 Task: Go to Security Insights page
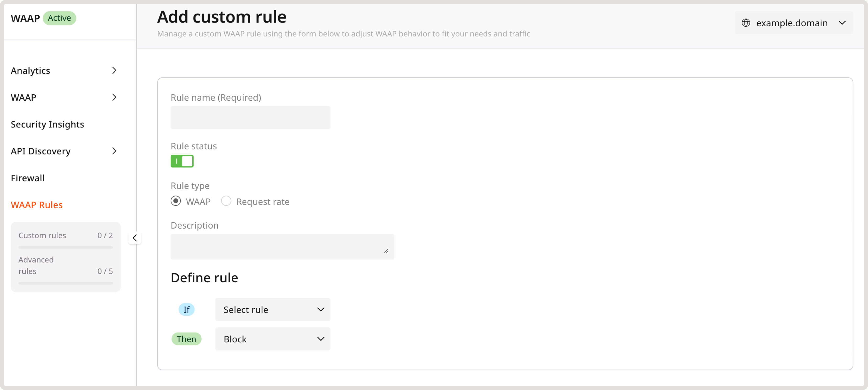pyautogui.click(x=47, y=124)
